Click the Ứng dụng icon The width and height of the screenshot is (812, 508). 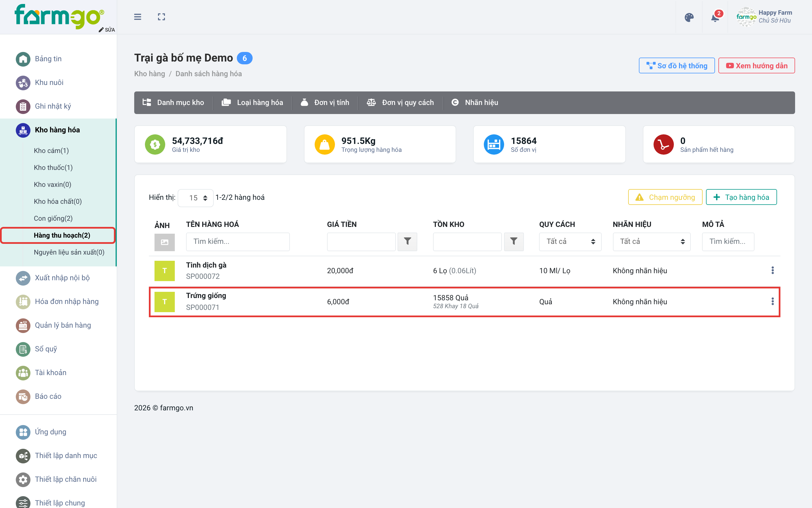coord(23,432)
